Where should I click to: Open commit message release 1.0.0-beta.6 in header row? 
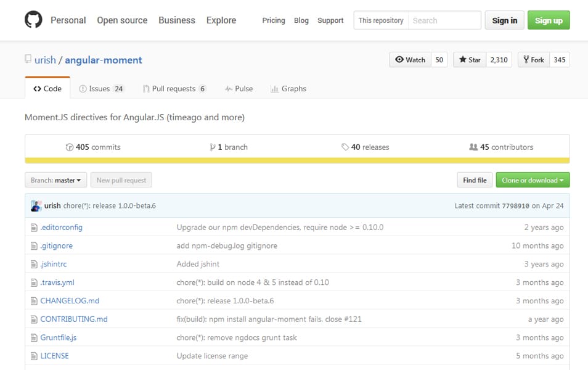click(x=110, y=205)
